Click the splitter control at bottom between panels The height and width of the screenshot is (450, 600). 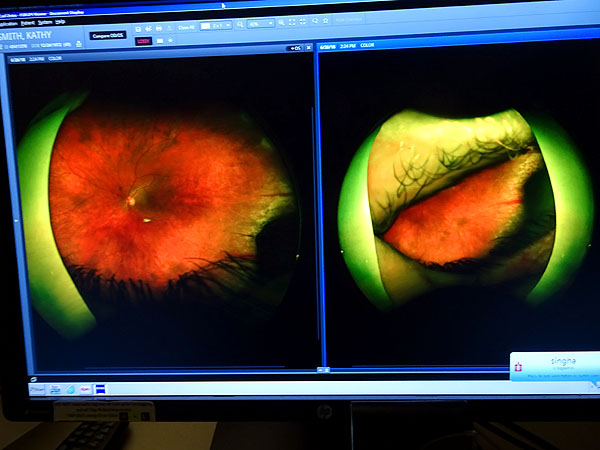tap(324, 370)
